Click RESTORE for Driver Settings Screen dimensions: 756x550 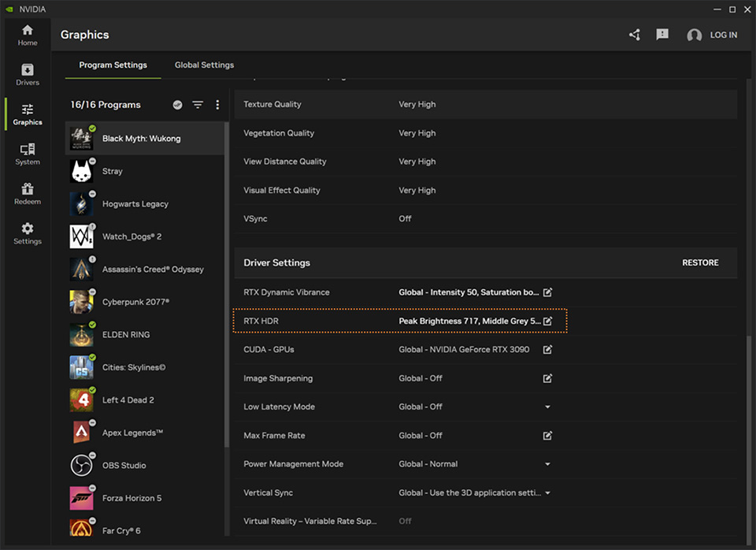click(x=700, y=263)
